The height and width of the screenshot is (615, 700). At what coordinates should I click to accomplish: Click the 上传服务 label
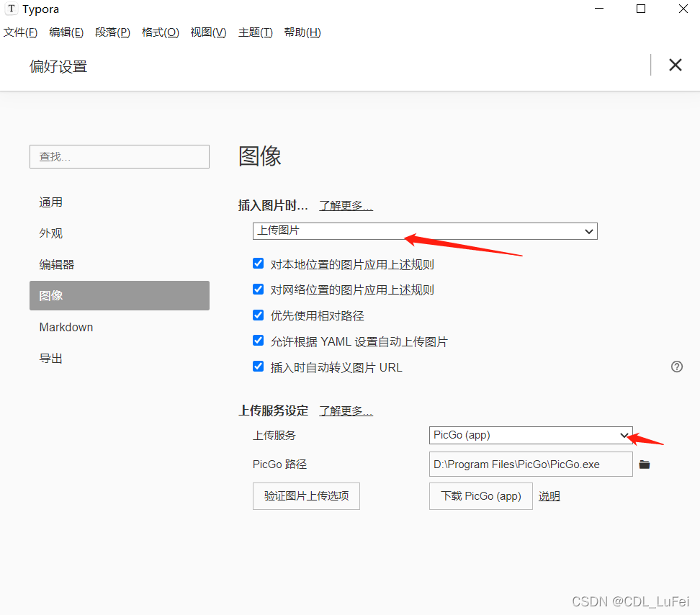274,435
